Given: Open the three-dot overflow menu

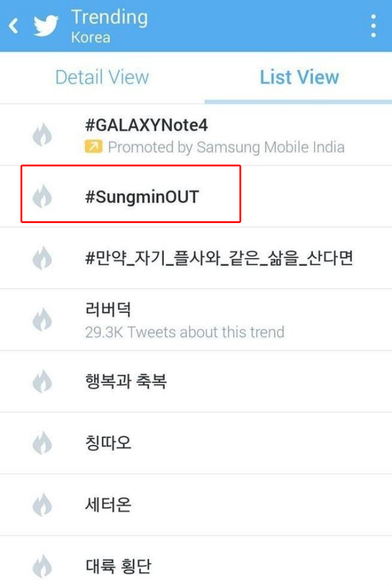Looking at the screenshot, I should tap(373, 26).
